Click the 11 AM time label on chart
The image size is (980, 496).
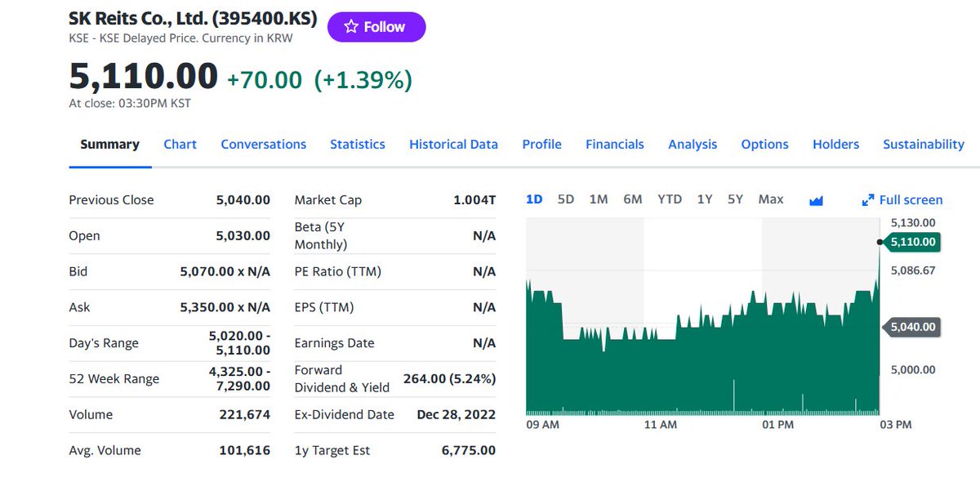660,425
